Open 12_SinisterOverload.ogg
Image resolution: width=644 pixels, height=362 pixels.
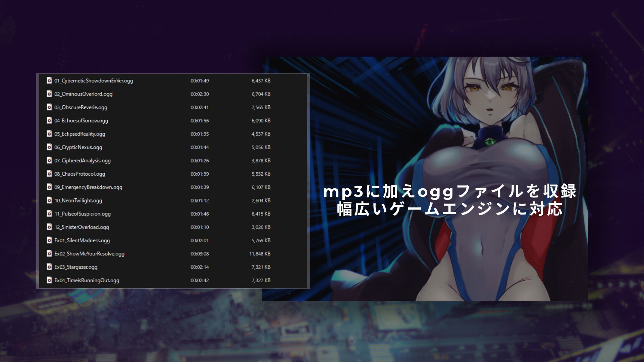(x=82, y=227)
